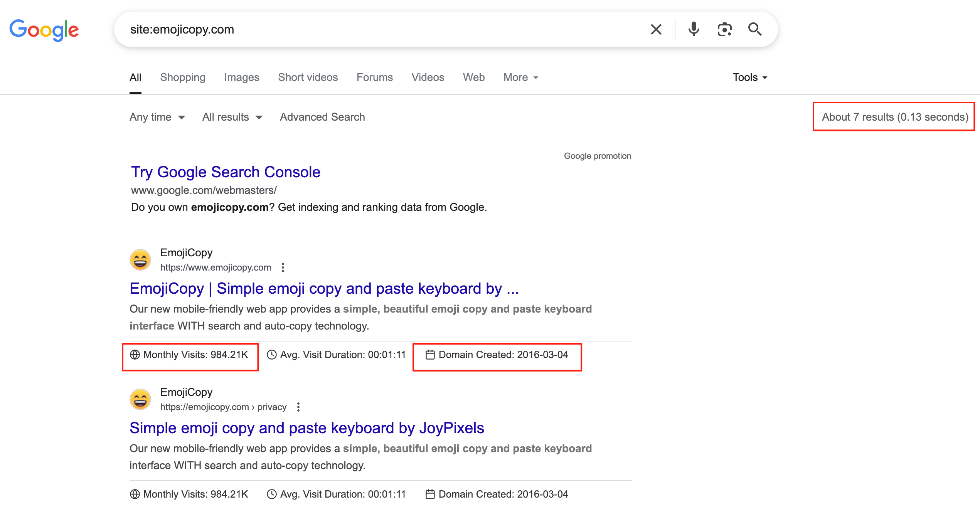Viewport: 980px width, 508px height.
Task: Click www.google.com/webmasters/ URL text
Action: (204, 190)
